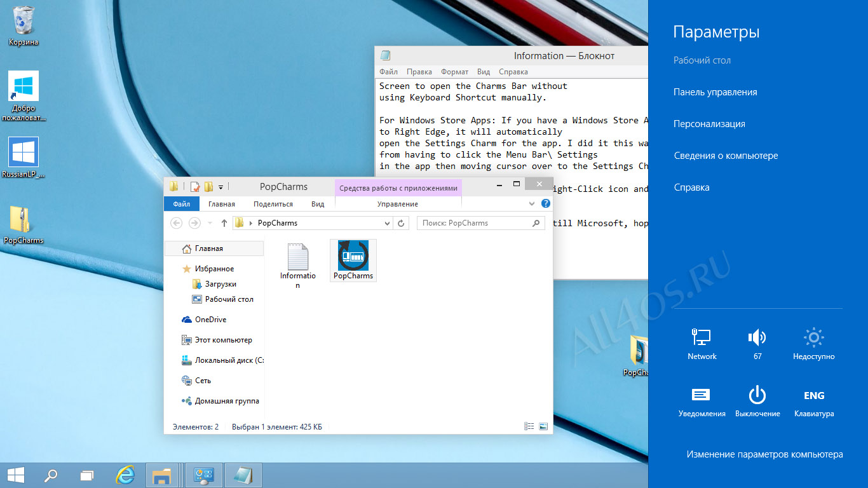Image resolution: width=868 pixels, height=488 pixels.
Task: Select the PopCharms zip folder on desktop
Action: [24, 225]
